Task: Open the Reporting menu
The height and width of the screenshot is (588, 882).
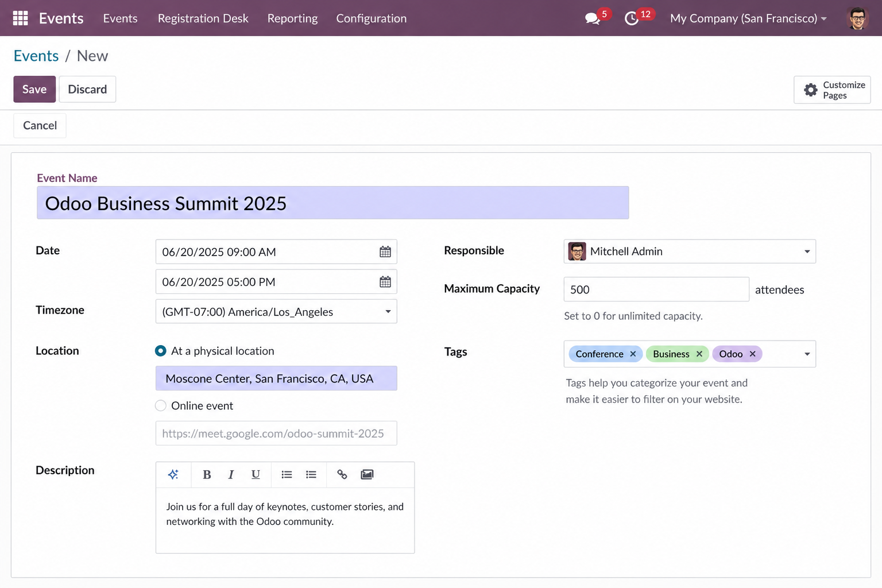Action: tap(292, 18)
